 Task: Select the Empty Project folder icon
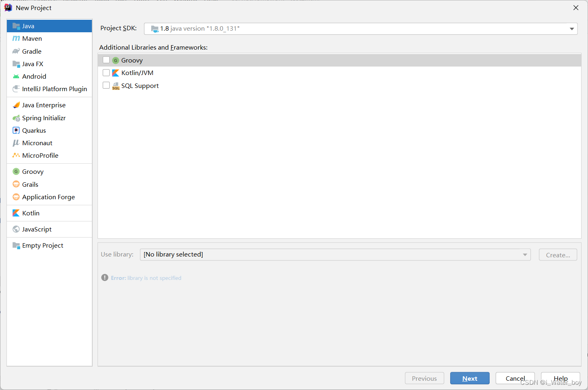coord(16,245)
